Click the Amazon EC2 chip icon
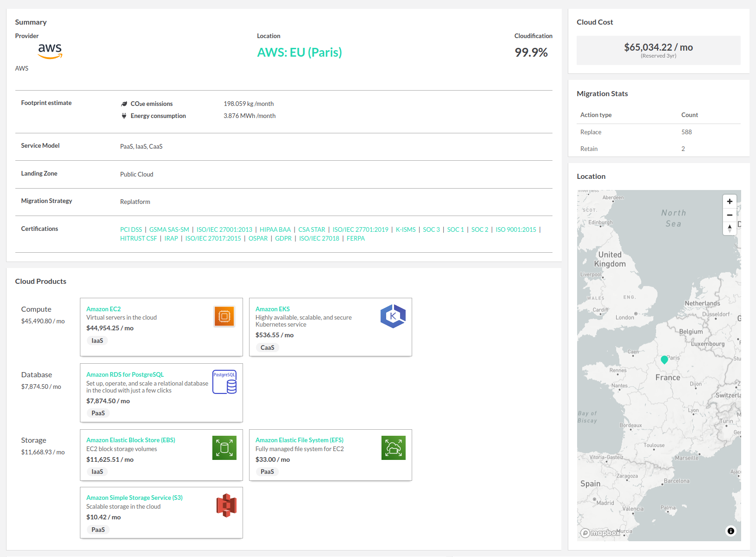The image size is (756, 557). click(224, 316)
